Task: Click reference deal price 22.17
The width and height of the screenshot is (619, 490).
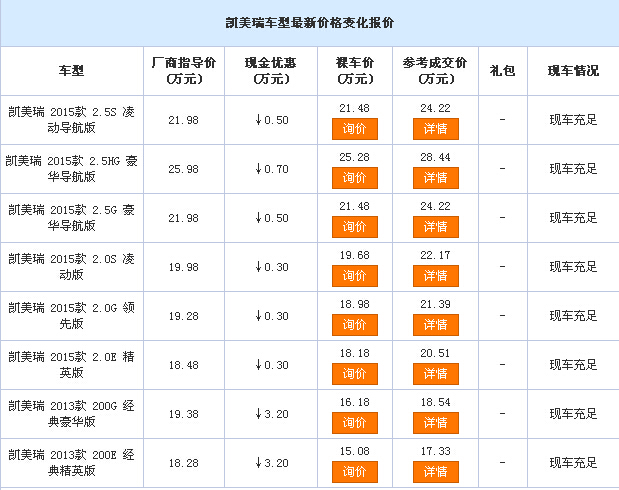Action: (x=435, y=255)
